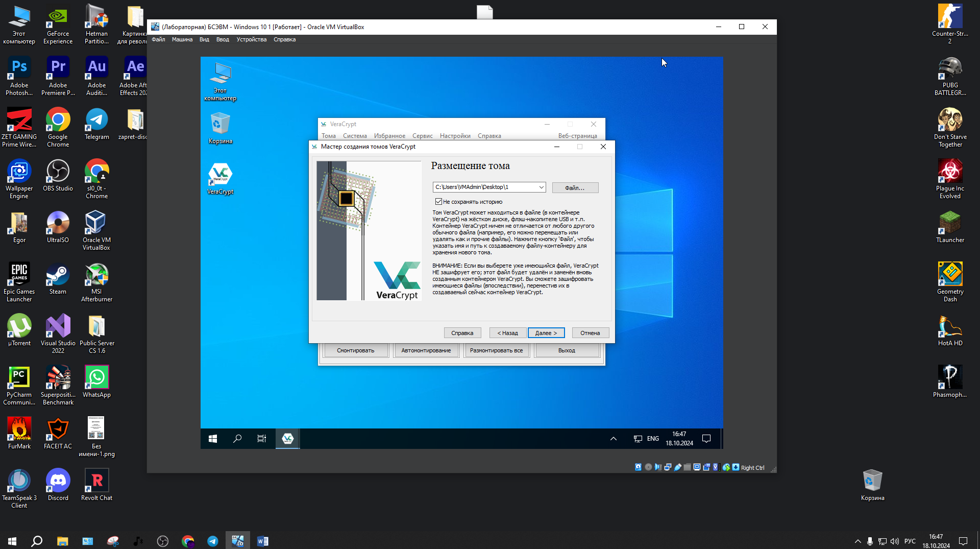Viewport: 980px width, 549px height.
Task: Select PyCharm Community desktop icon
Action: click(x=19, y=386)
